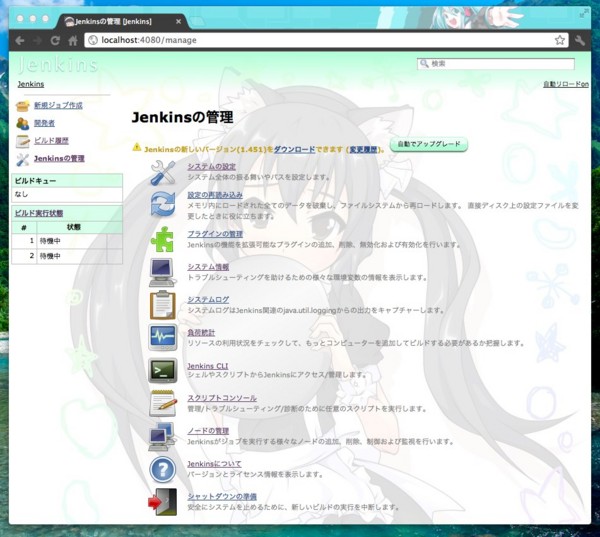600x537 pixels.
Task: Open the 設定の再読み込み link
Action: 215,195
